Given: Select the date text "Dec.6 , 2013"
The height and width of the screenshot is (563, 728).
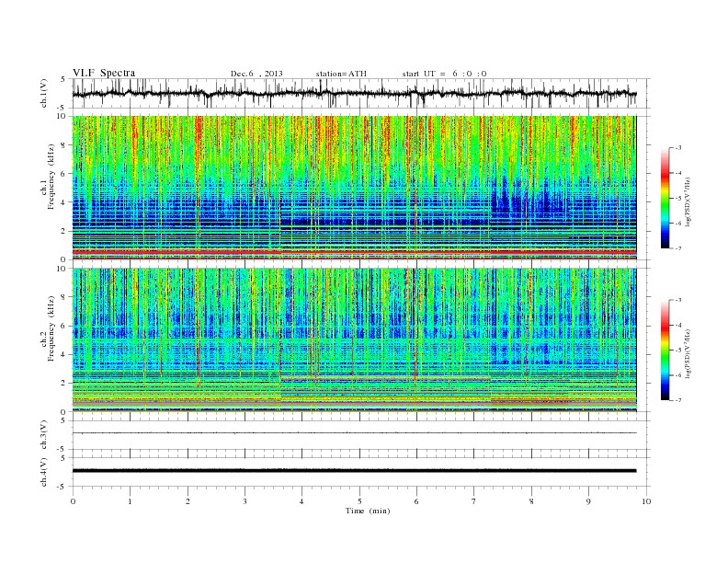Looking at the screenshot, I should tap(256, 74).
